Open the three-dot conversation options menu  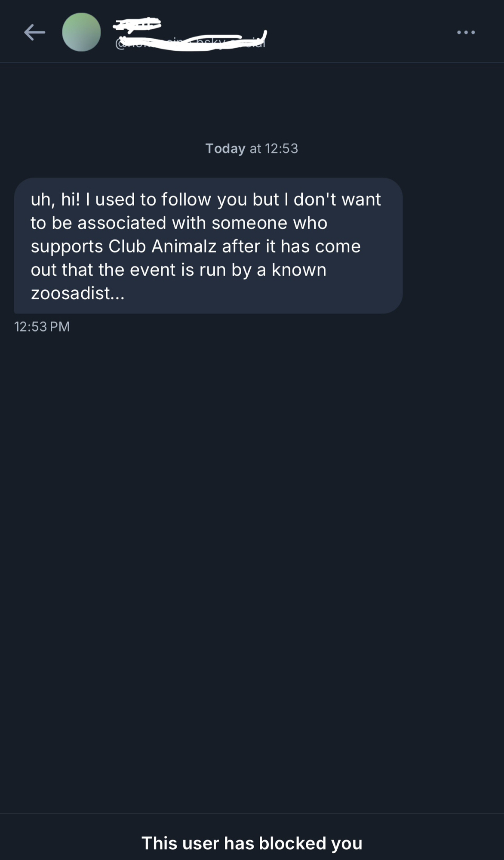coord(466,32)
